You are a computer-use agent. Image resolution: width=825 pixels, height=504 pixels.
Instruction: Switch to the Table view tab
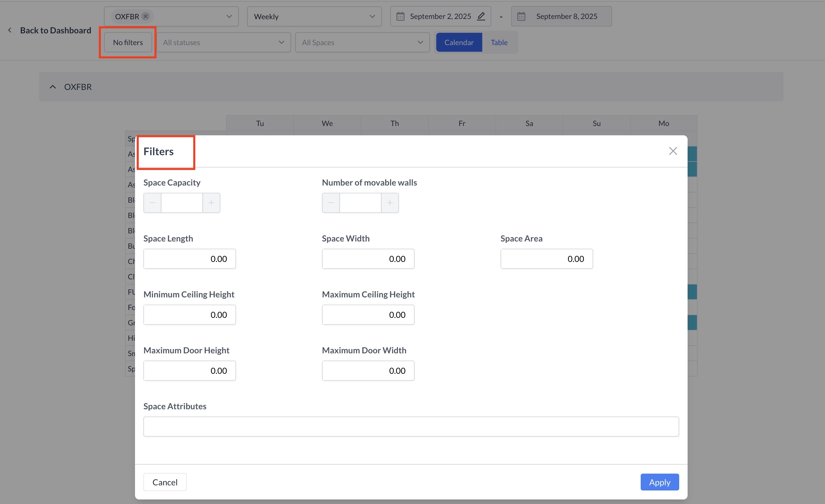pos(499,42)
